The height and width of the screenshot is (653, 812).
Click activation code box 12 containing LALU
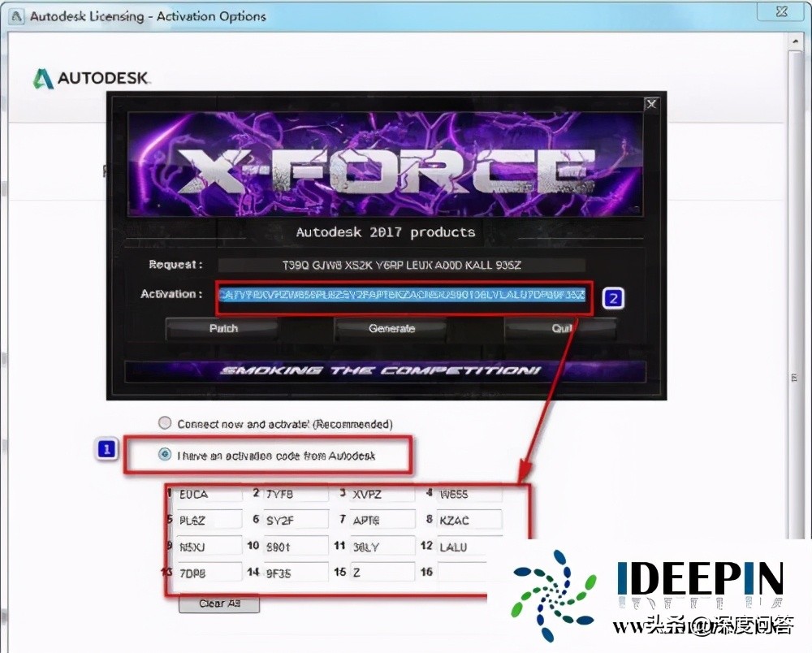click(x=469, y=547)
